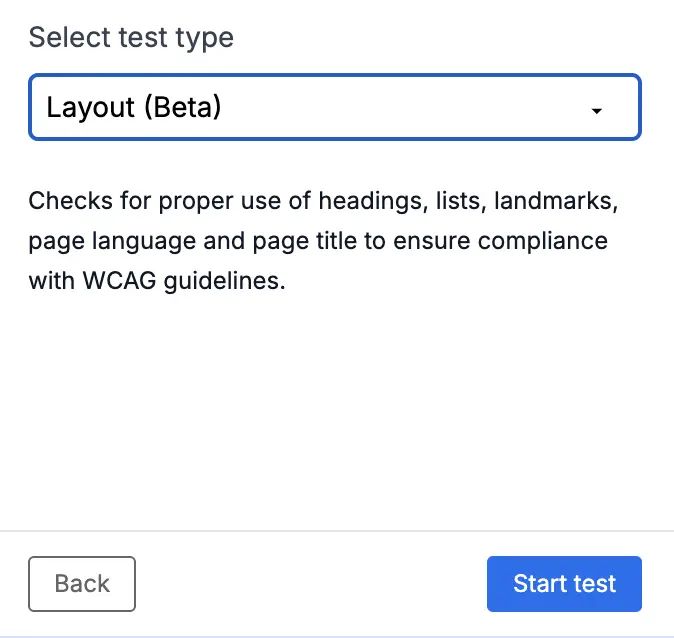The height and width of the screenshot is (638, 674).
Task: Begin the Layout test via Start test
Action: (x=564, y=584)
